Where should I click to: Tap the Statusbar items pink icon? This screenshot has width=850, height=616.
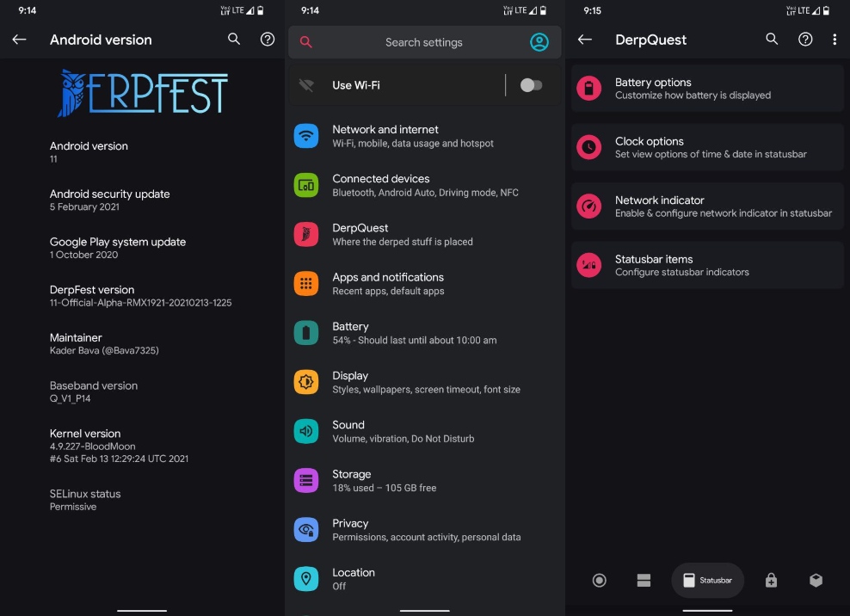(588, 265)
